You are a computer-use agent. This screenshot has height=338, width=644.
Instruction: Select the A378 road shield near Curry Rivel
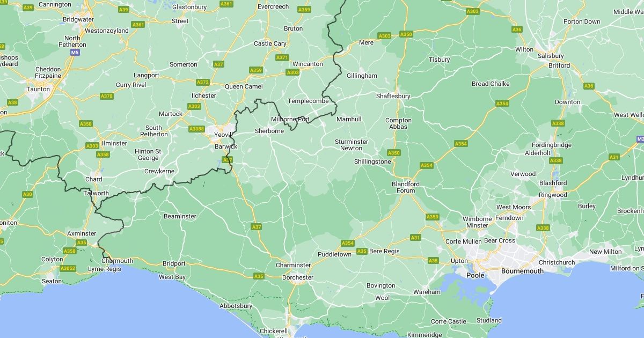107,96
